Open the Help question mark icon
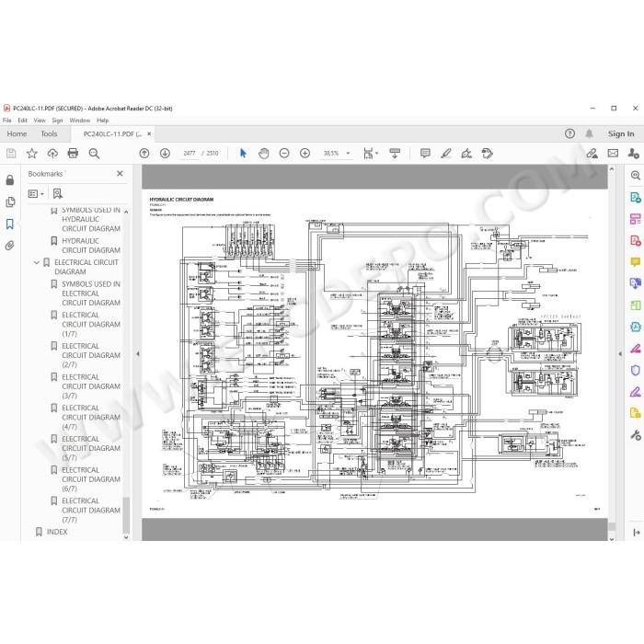This screenshot has width=644, height=644. click(x=569, y=133)
